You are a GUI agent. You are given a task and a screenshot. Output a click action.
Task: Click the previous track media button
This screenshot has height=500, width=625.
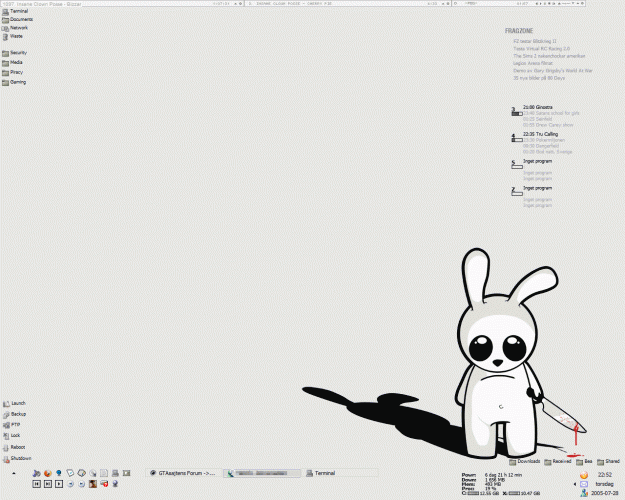tap(36, 484)
